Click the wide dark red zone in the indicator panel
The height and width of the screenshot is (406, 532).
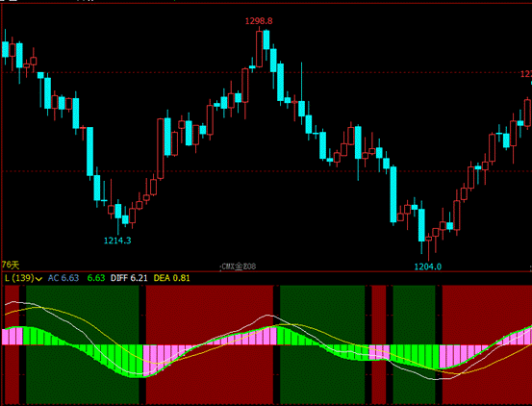(210, 344)
